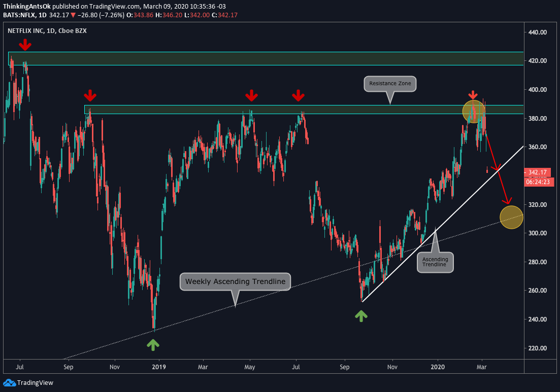Click the 260.00 price axis label

point(538,291)
